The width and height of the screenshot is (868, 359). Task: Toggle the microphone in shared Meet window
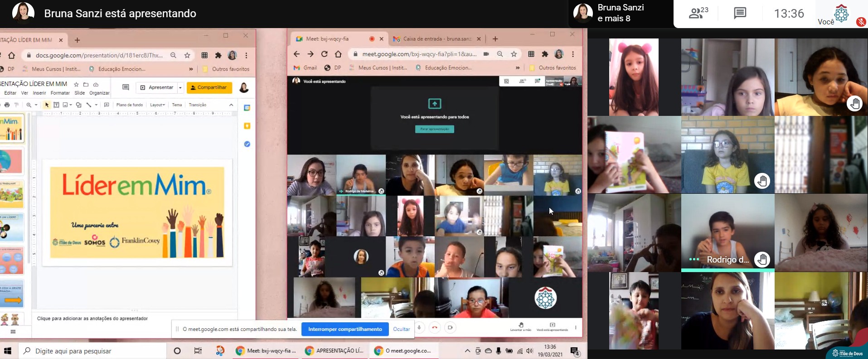tap(419, 327)
